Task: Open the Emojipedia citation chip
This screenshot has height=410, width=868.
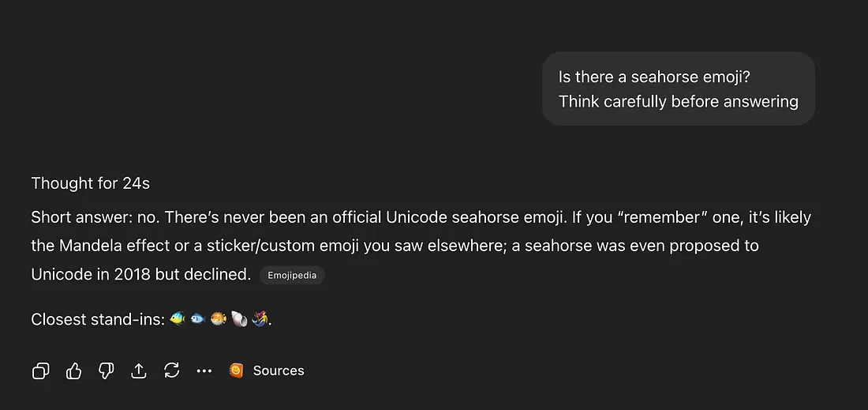Action: (292, 276)
